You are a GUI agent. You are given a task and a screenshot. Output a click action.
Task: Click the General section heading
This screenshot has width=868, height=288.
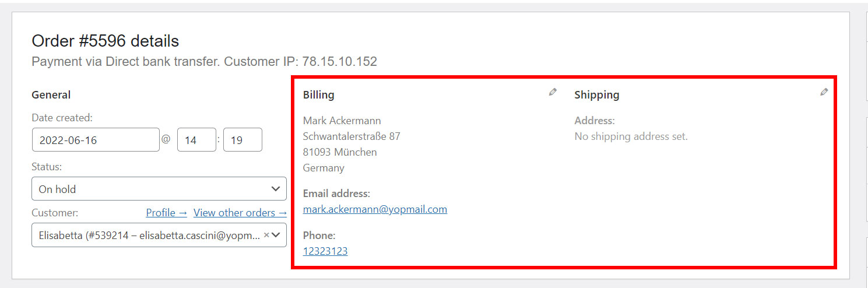point(51,94)
